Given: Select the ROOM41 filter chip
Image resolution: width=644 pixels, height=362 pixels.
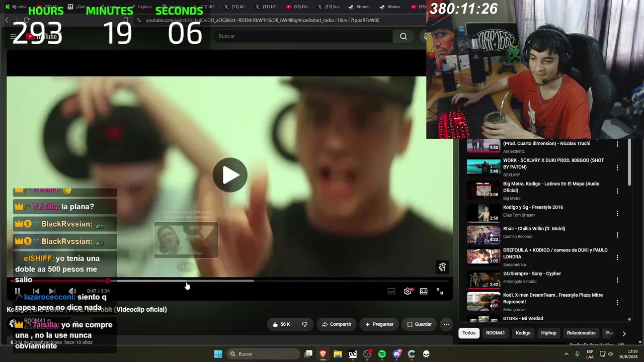Looking at the screenshot, I should point(495,333).
